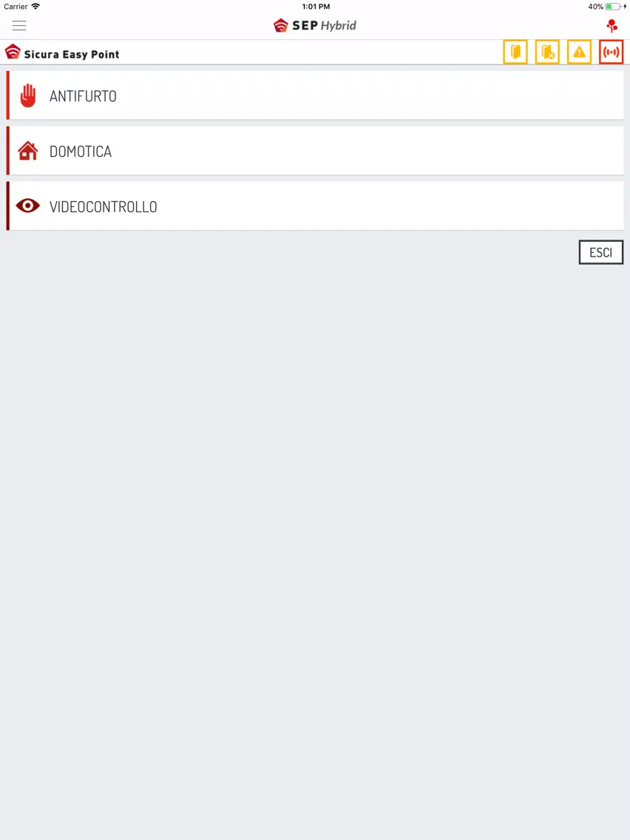
Task: Tap the eye icon for videocontrollo
Action: [x=28, y=206]
